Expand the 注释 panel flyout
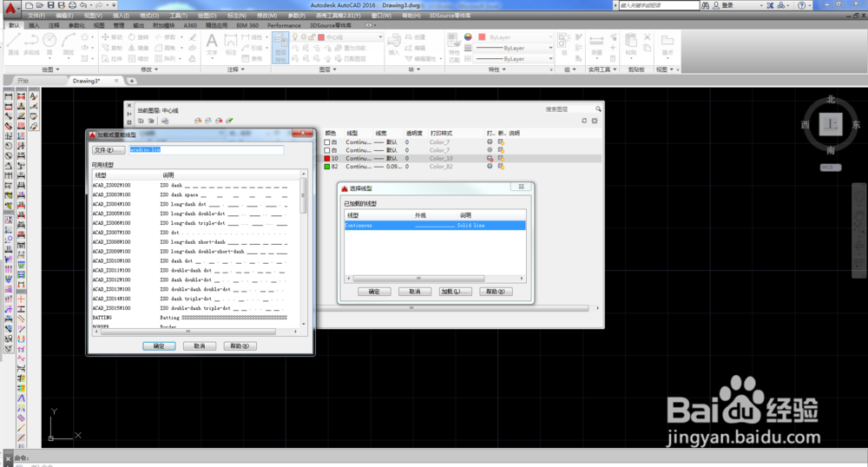Image resolution: width=868 pixels, height=467 pixels. 236,69
